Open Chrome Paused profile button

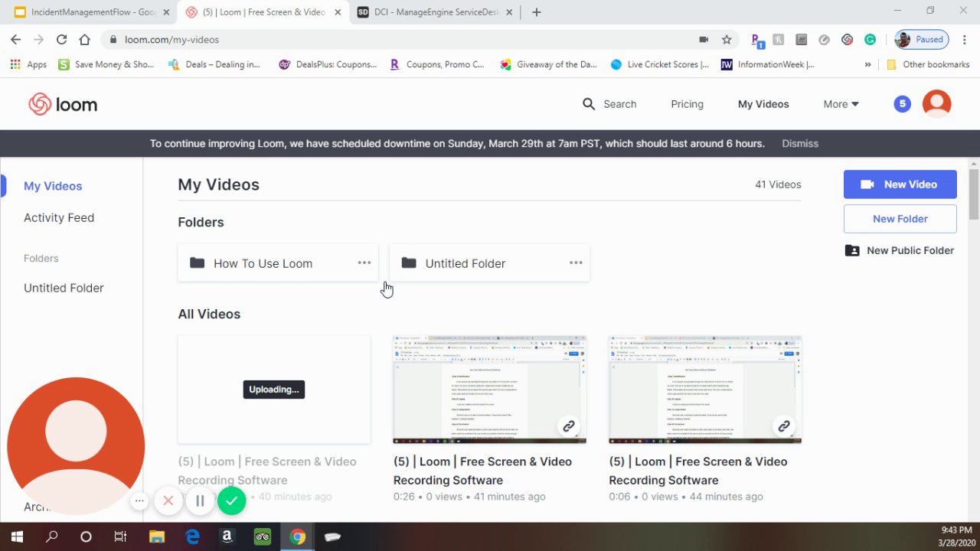[x=922, y=40]
